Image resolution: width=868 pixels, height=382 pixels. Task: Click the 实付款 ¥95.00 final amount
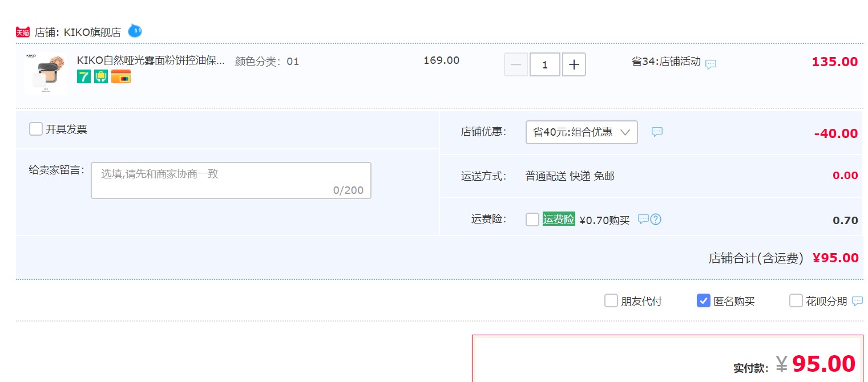[x=794, y=363]
